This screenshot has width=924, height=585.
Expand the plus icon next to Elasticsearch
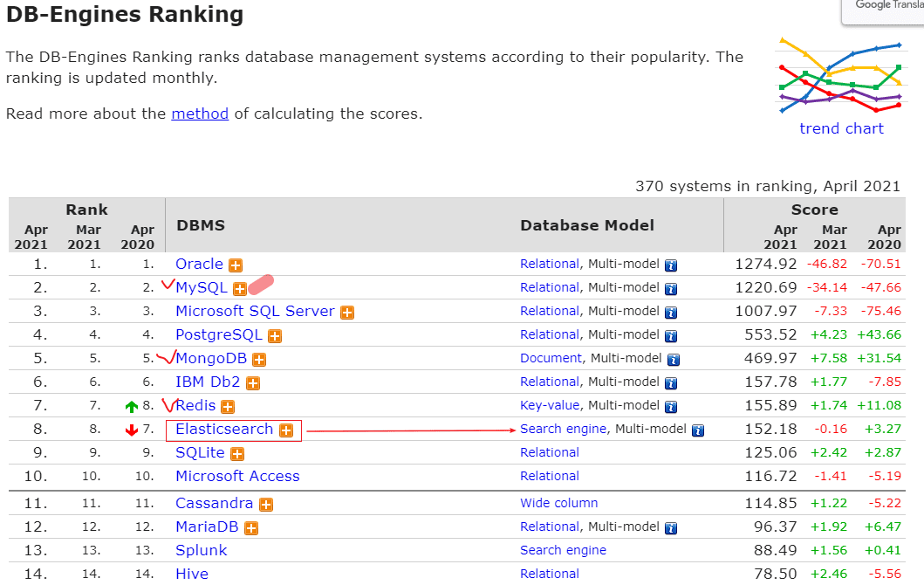[285, 430]
